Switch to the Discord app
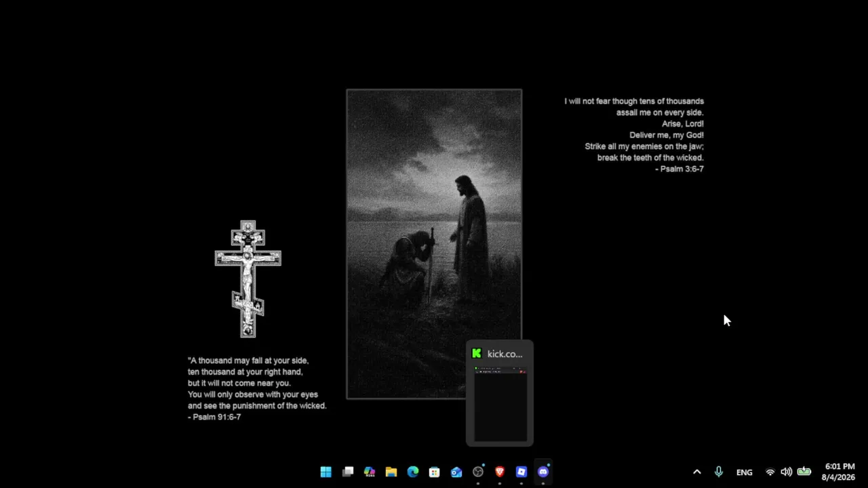This screenshot has width=868, height=488. tap(543, 472)
